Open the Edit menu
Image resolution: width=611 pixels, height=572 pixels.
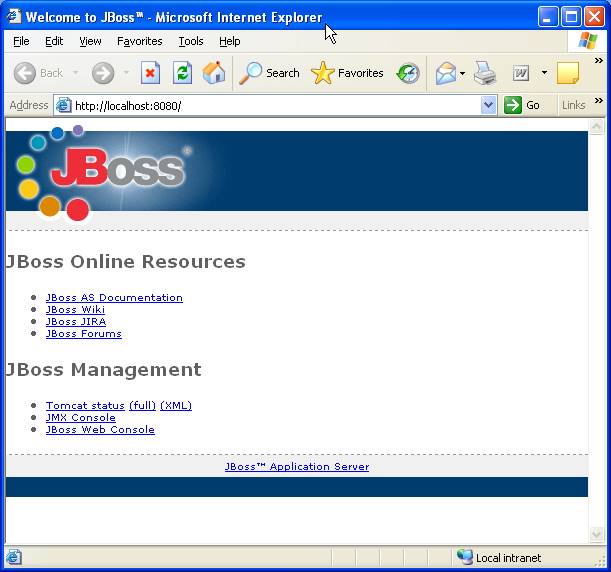pos(54,41)
